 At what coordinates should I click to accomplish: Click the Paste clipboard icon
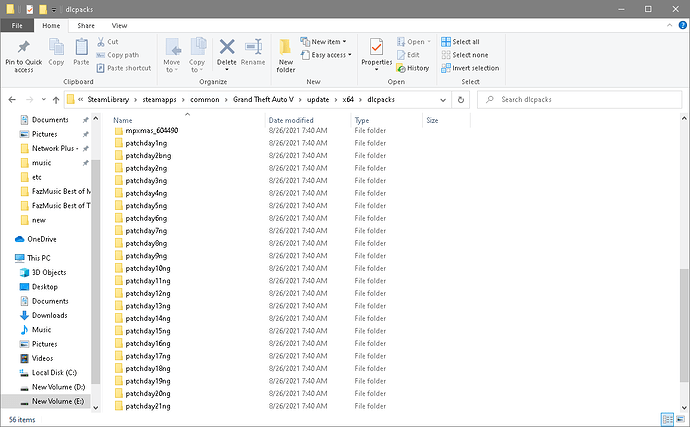81,47
